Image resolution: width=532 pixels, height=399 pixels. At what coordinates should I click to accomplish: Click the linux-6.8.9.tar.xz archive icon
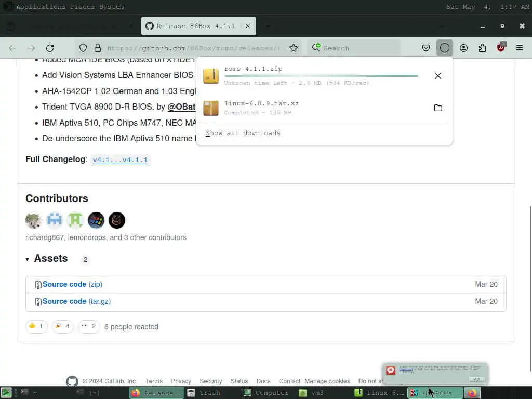[x=211, y=108]
